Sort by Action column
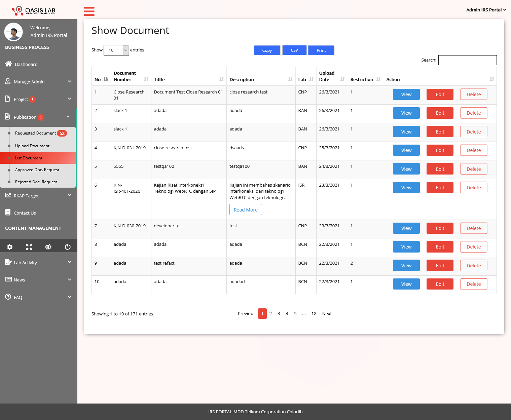This screenshot has height=420, width=511. tap(492, 79)
